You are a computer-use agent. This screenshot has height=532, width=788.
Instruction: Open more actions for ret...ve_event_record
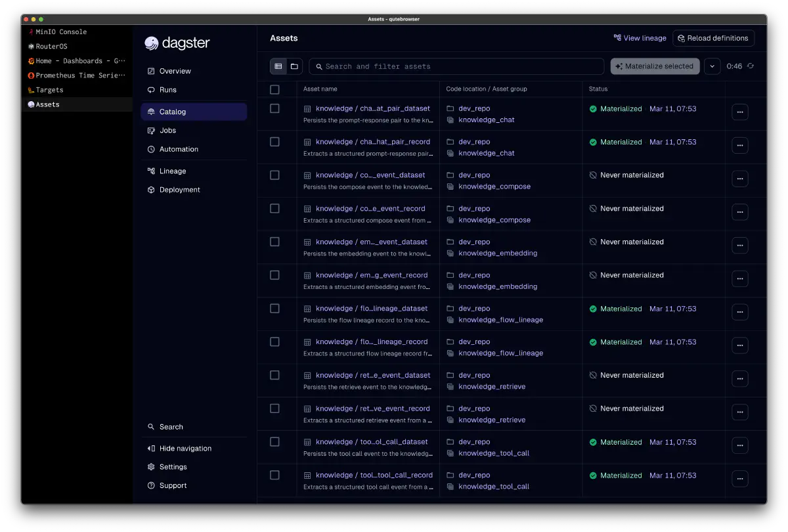click(740, 412)
